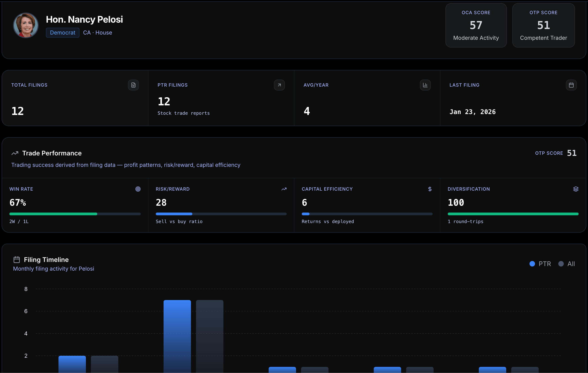This screenshot has height=373, width=588.
Task: Open the OTP Score card in header
Action: 543,25
